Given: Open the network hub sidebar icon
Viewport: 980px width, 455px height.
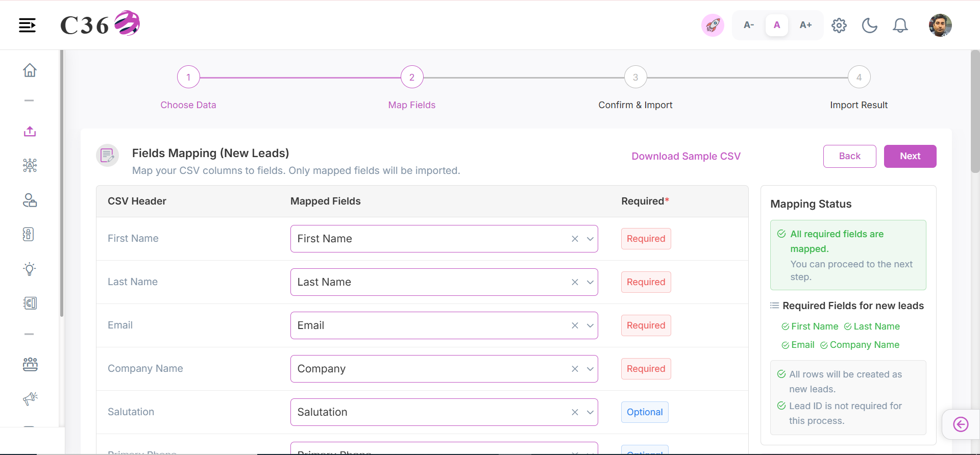Looking at the screenshot, I should [x=30, y=165].
